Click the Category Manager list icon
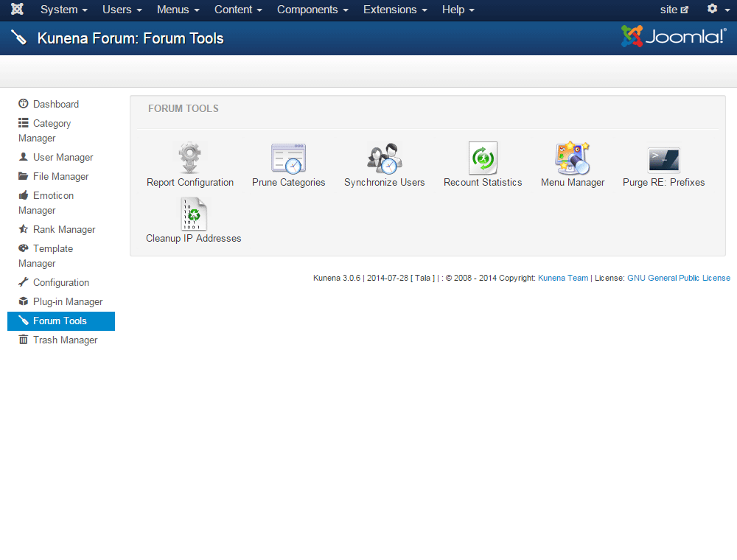Screen dimensions: 737x560 pos(23,123)
